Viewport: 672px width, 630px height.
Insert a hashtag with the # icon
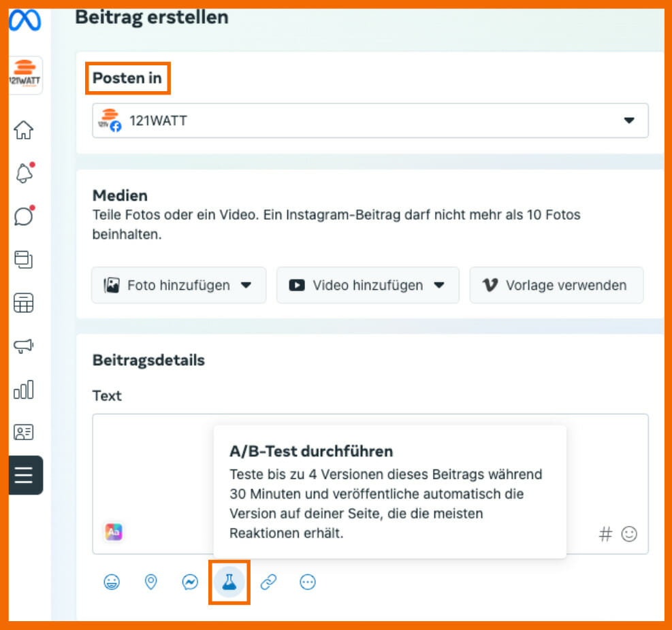pyautogui.click(x=605, y=534)
